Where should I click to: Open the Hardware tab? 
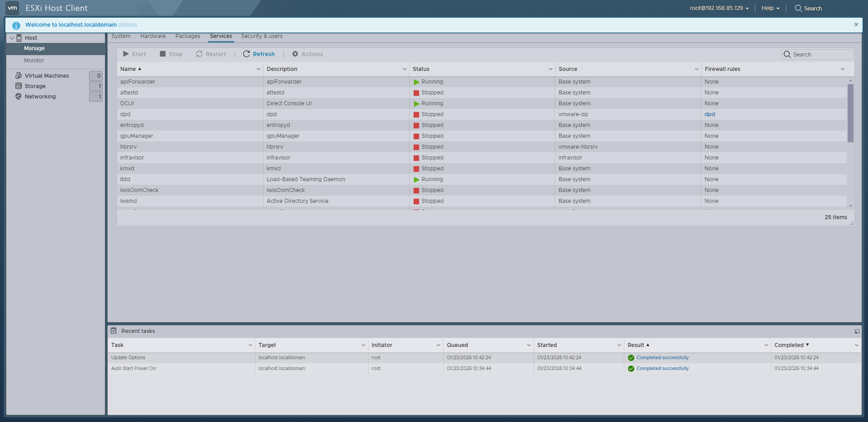152,36
